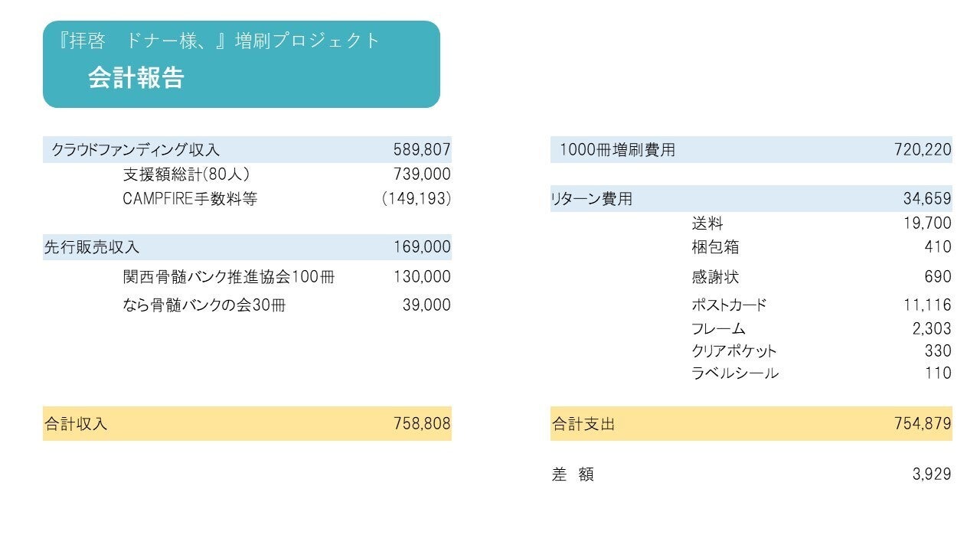The image size is (980, 551).
Task: Select the 合計収入 total row
Action: 247,423
